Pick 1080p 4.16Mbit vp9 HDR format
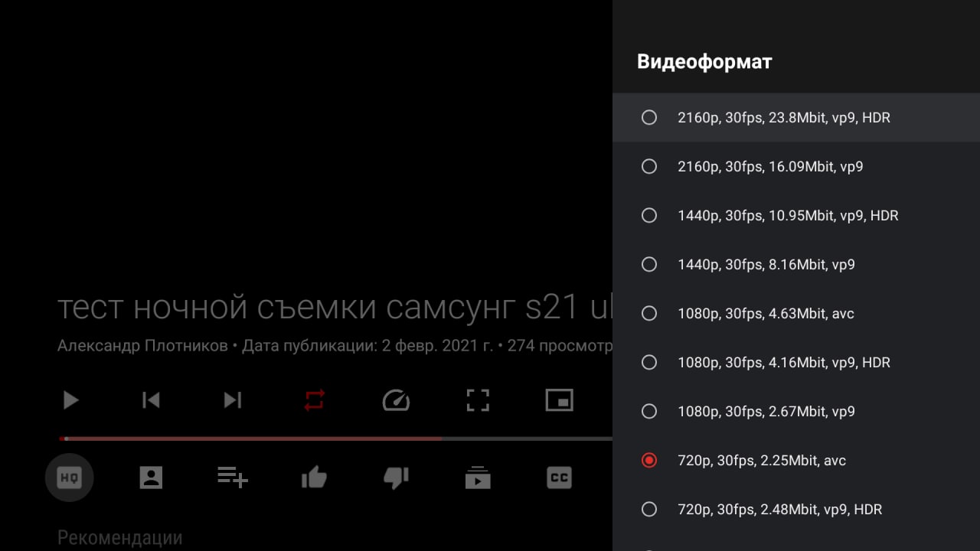Viewport: 980px width, 551px height. (x=796, y=363)
